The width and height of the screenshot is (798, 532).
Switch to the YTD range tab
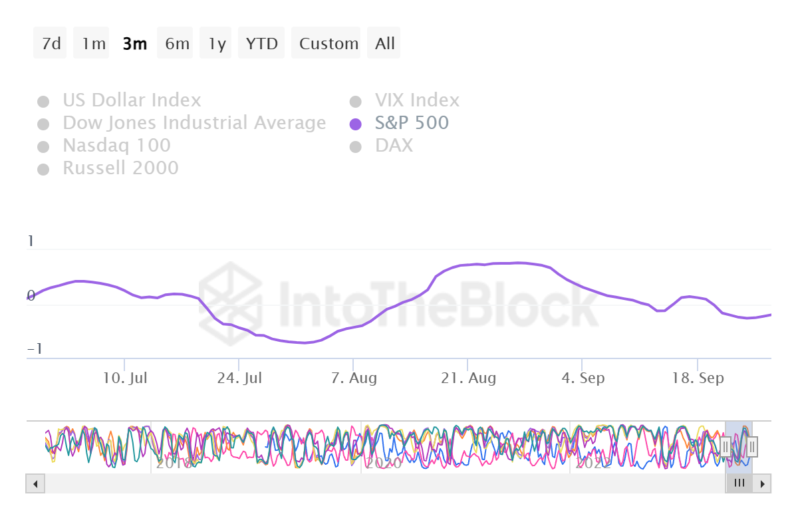261,43
